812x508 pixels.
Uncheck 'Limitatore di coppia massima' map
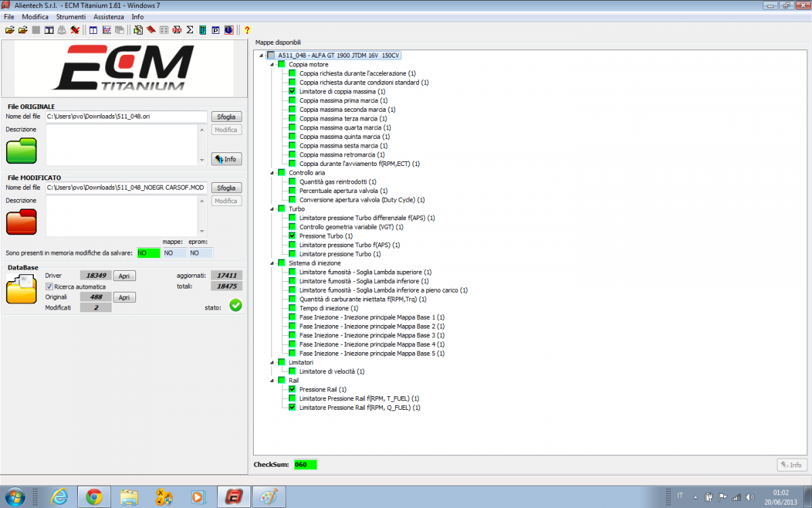click(292, 91)
